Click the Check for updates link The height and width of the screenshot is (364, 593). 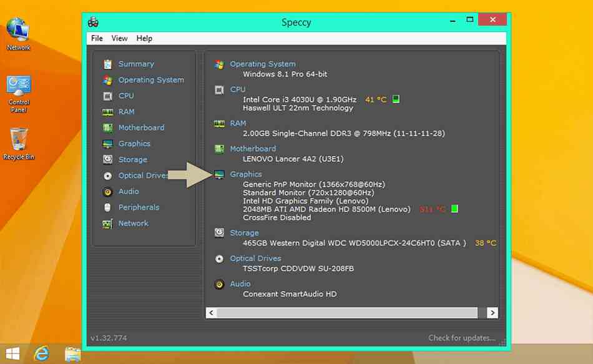[461, 338]
